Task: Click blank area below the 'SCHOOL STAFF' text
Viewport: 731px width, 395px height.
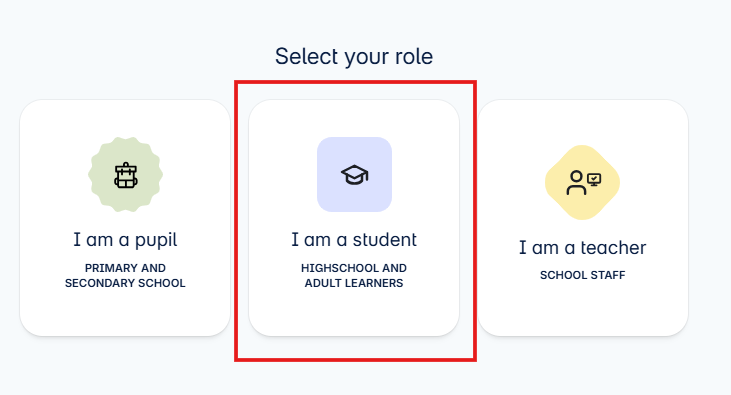Action: [x=583, y=308]
